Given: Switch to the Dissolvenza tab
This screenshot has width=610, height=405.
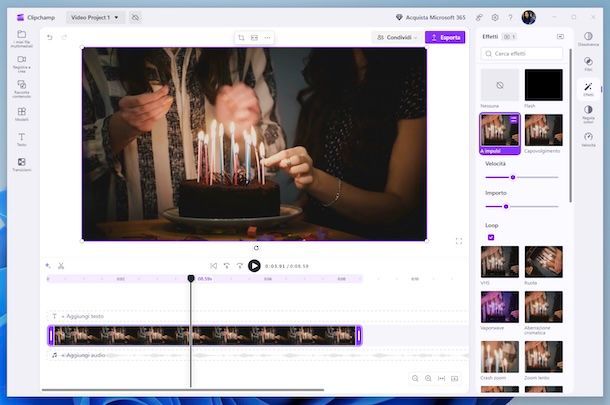Looking at the screenshot, I should point(588,39).
